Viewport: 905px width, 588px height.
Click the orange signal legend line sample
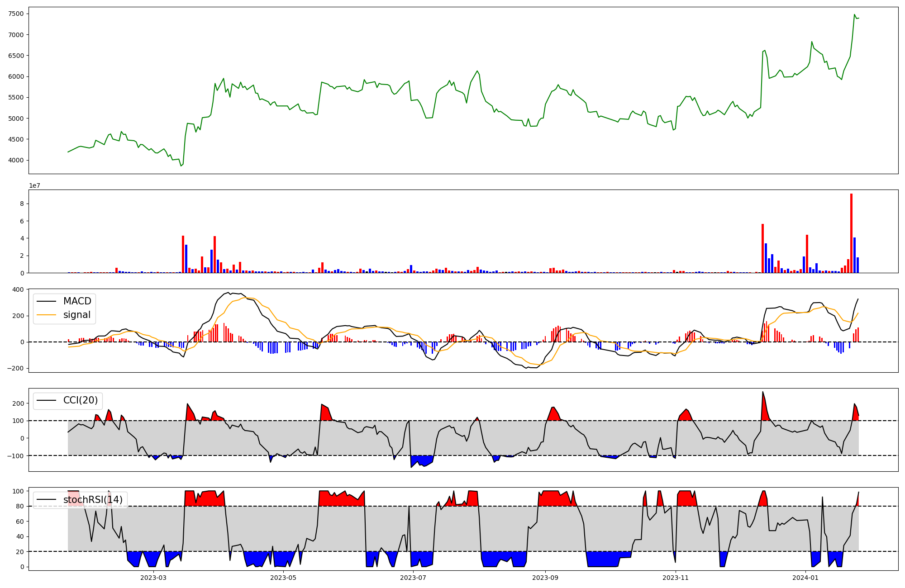(46, 315)
